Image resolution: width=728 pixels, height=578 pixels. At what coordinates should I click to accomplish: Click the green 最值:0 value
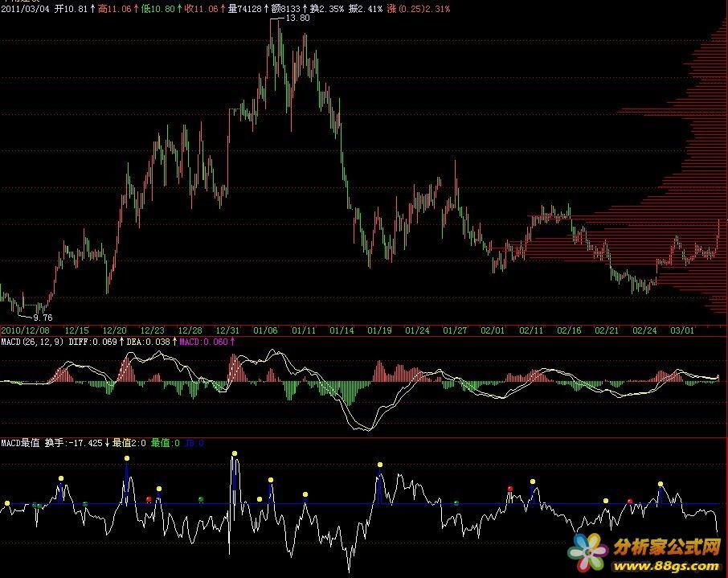click(x=166, y=443)
